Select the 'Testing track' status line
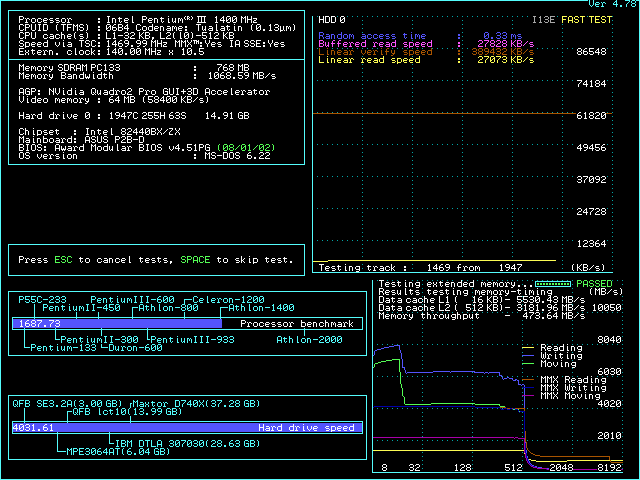This screenshot has height=480, width=640. coord(420,268)
